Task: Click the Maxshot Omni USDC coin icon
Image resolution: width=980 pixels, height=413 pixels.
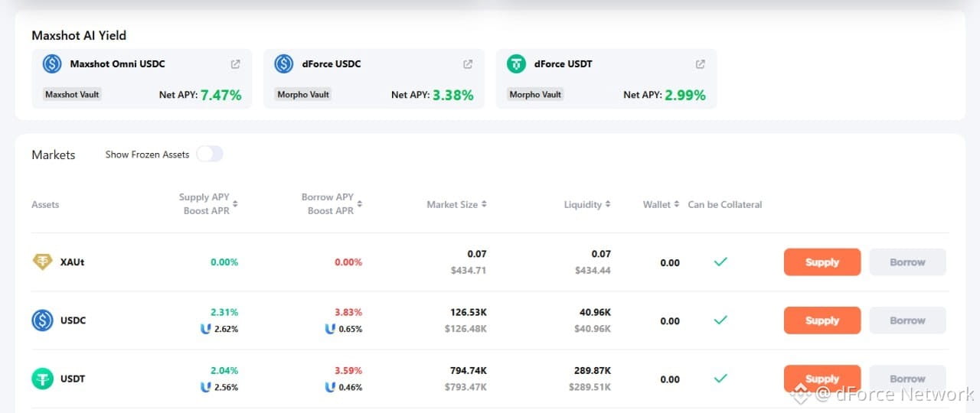Action: click(52, 64)
